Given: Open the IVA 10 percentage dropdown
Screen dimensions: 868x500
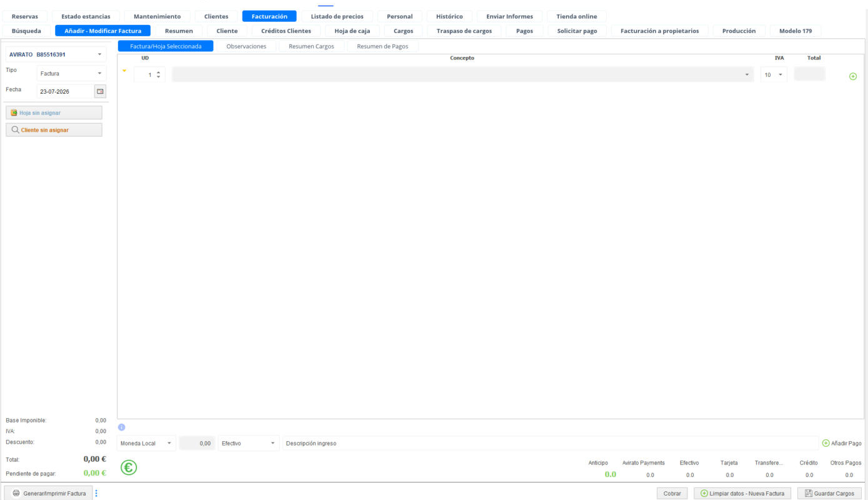Looking at the screenshot, I should click(x=774, y=75).
